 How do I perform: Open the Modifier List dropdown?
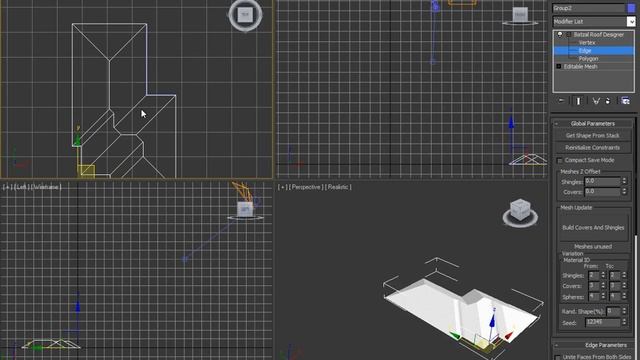point(631,21)
